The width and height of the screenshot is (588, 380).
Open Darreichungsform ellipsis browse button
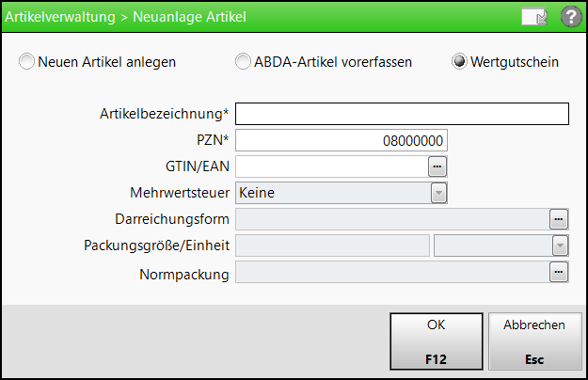tap(559, 219)
